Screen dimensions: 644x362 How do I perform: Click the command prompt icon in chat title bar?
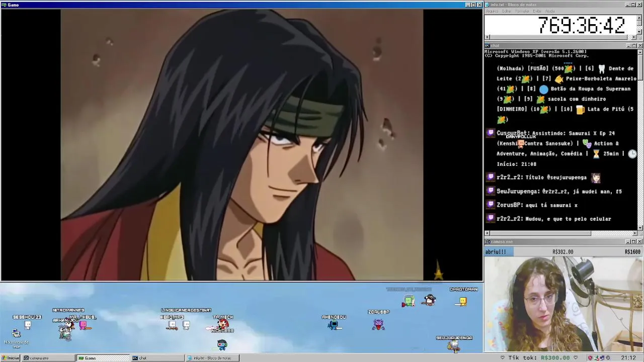[487, 46]
